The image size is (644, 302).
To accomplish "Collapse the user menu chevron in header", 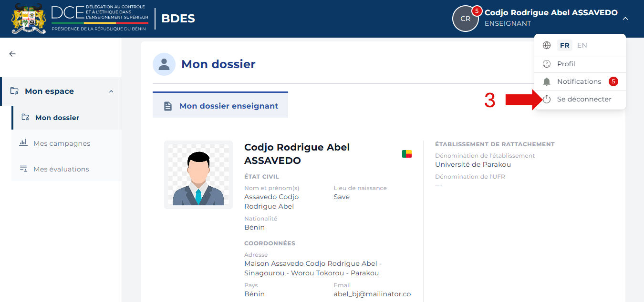I will click(x=625, y=19).
